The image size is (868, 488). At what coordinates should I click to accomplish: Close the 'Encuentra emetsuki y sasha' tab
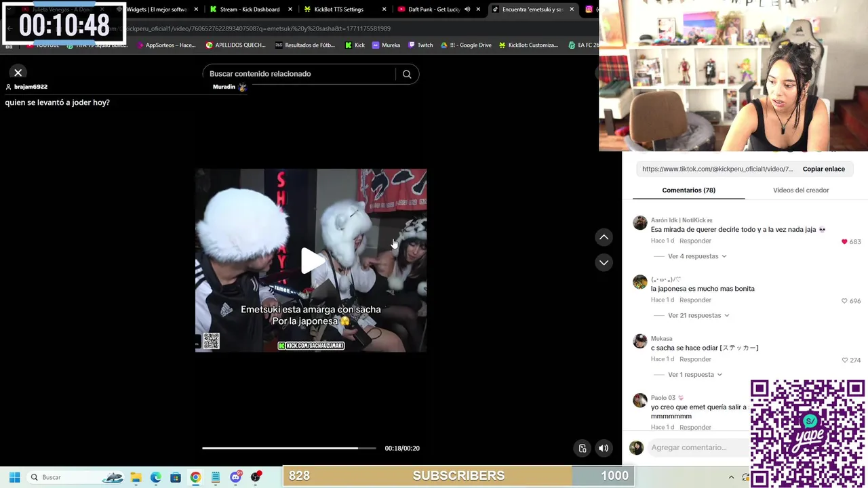[x=572, y=9]
